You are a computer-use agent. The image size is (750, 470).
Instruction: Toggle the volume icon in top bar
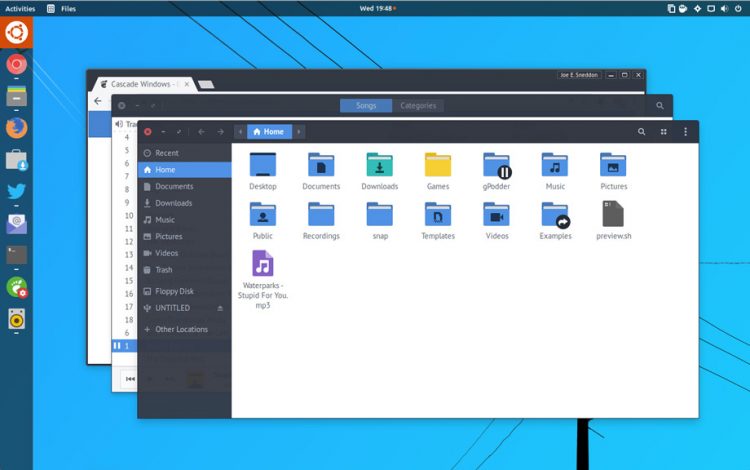point(724,9)
